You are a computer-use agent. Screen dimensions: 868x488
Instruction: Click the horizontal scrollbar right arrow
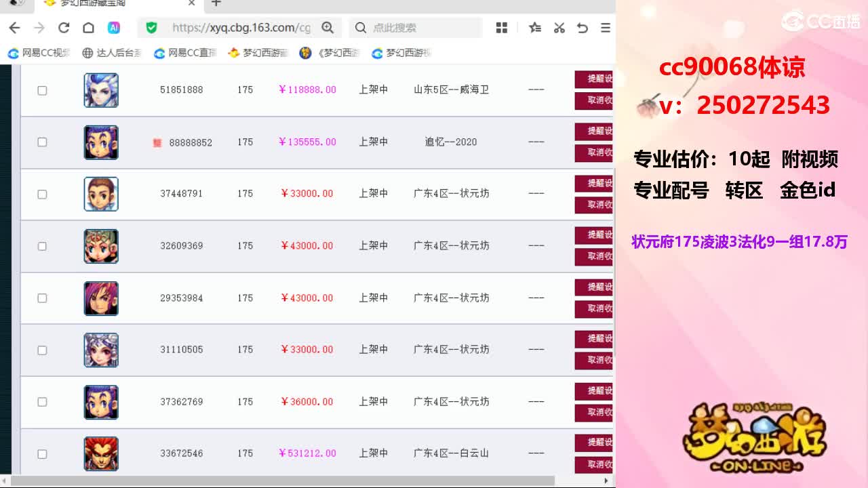606,481
